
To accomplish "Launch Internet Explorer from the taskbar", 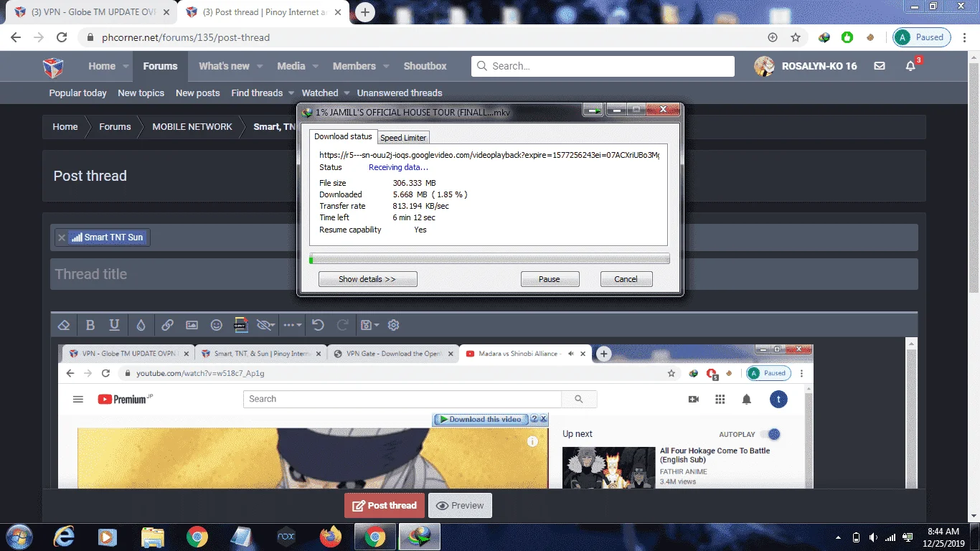I will click(x=64, y=536).
